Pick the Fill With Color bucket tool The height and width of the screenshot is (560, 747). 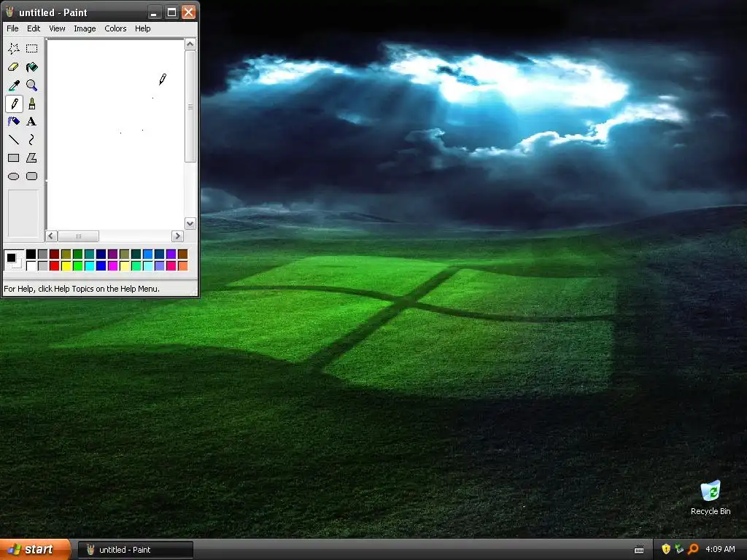(32, 67)
